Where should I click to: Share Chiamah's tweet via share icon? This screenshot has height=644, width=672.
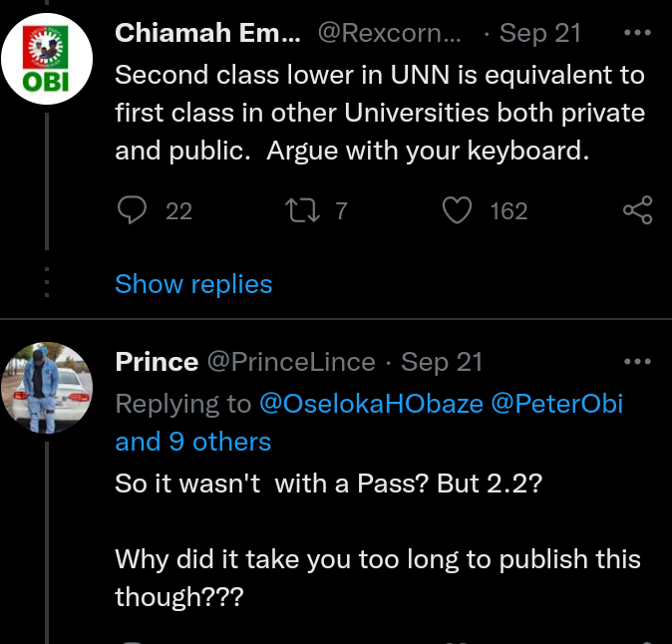click(637, 210)
